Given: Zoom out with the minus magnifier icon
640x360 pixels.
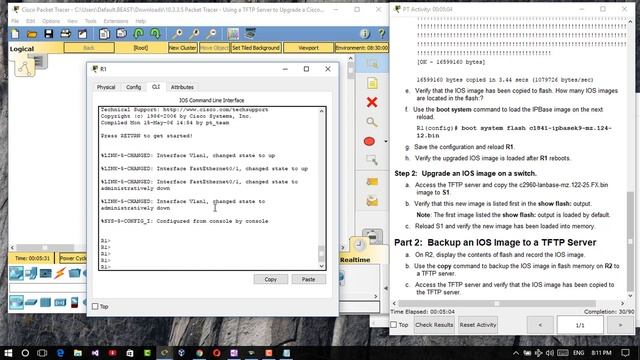Looking at the screenshot, I should coord(211,34).
